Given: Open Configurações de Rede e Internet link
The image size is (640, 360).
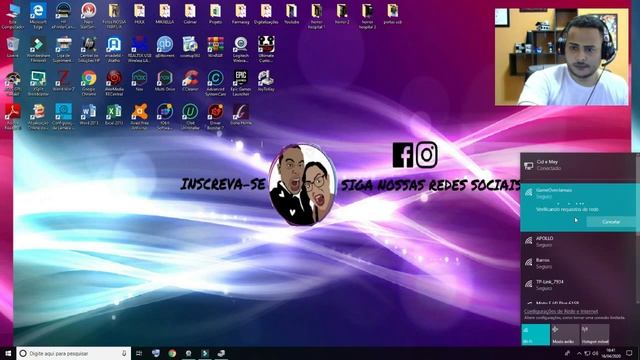Looking at the screenshot, I should (x=561, y=311).
